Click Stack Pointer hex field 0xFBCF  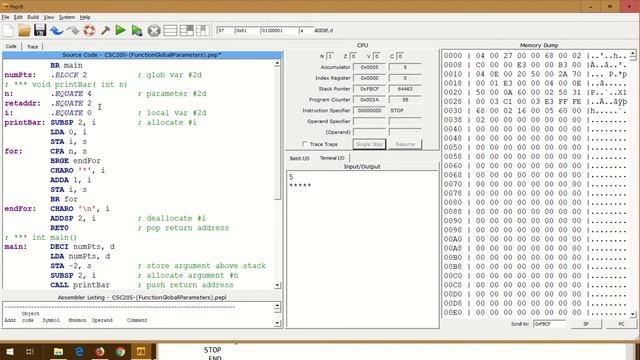pyautogui.click(x=369, y=89)
